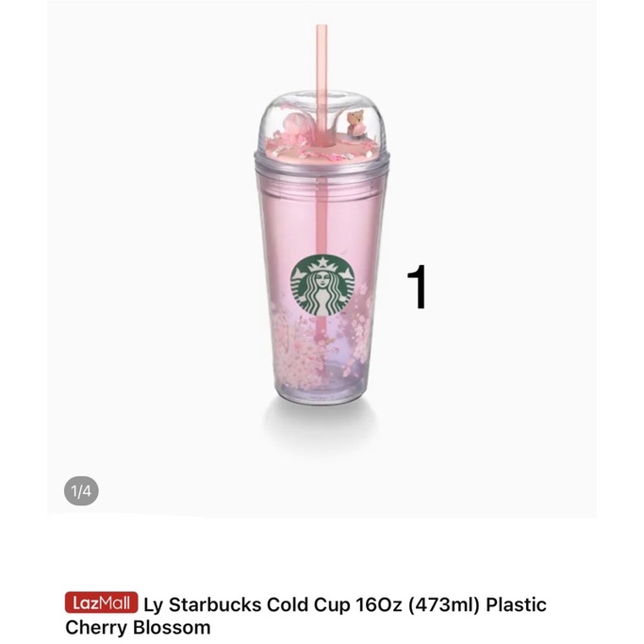Click the word Starbucks in title
644x644 pixels.
[x=215, y=604]
